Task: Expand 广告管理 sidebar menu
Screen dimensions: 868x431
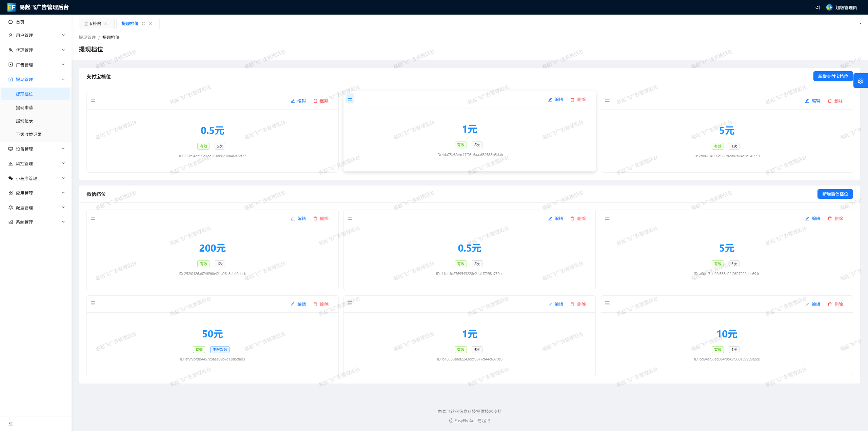Action: click(36, 65)
